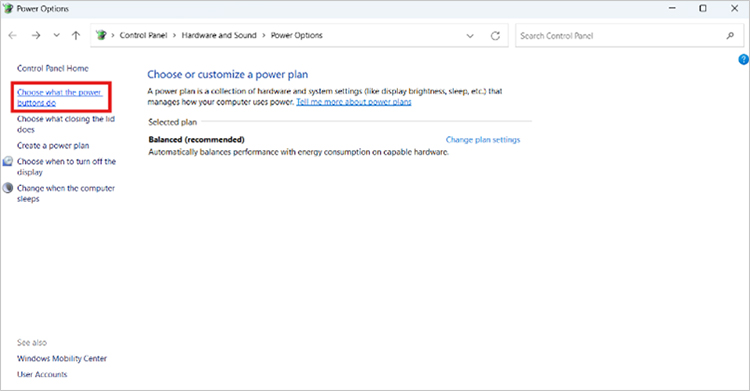
Task: Open User Accounts under See also
Action: (x=42, y=374)
